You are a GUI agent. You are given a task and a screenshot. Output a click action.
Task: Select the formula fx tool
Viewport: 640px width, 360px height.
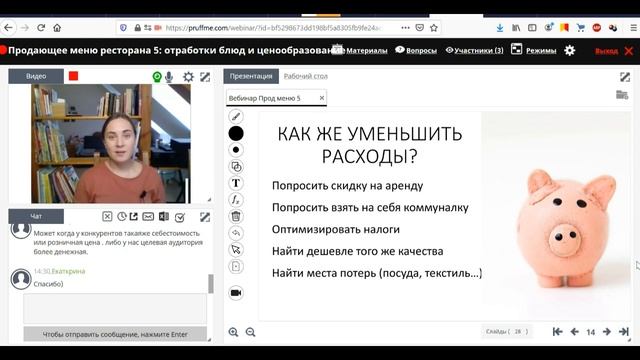tap(236, 200)
